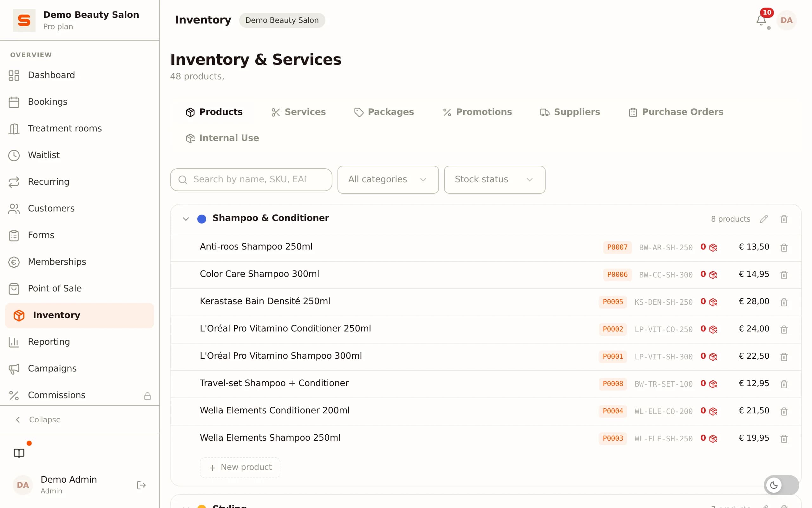Delete Color Care Shampoo 300ml product
812x508 pixels.
pos(784,275)
